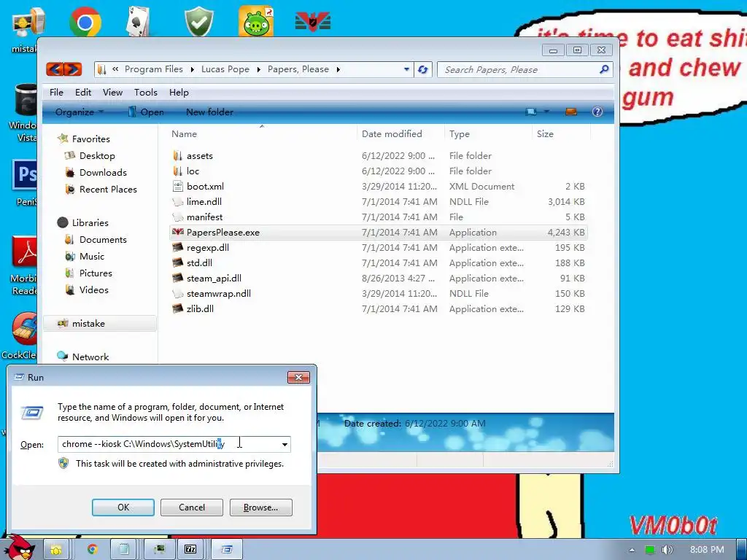Click New folder in the toolbar
Image resolution: width=747 pixels, height=560 pixels.
(x=209, y=112)
